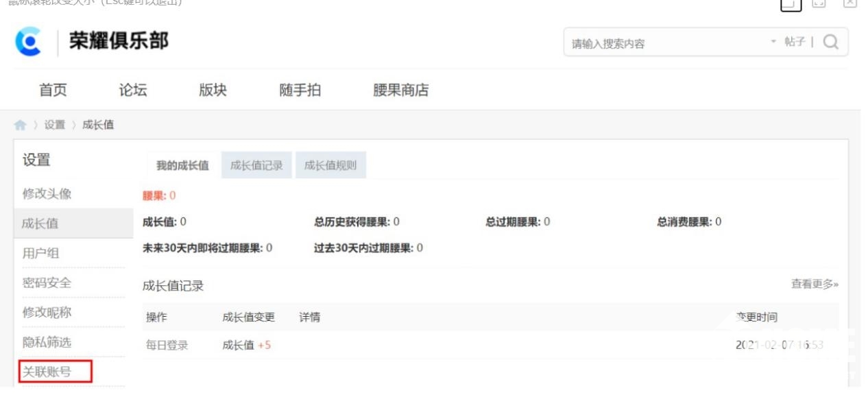Switch to the 成长值规则 tab
Screen dimensions: 868x395
tap(330, 165)
